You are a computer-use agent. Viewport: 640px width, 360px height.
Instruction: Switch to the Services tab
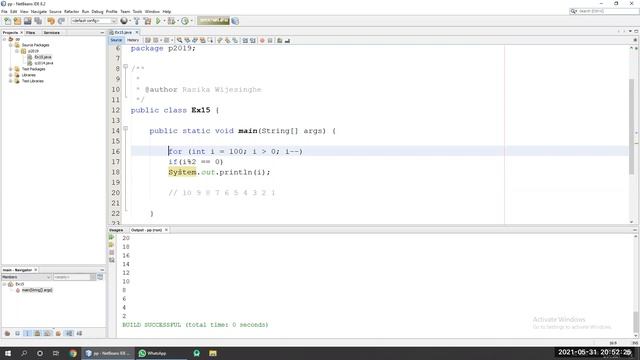click(x=51, y=32)
